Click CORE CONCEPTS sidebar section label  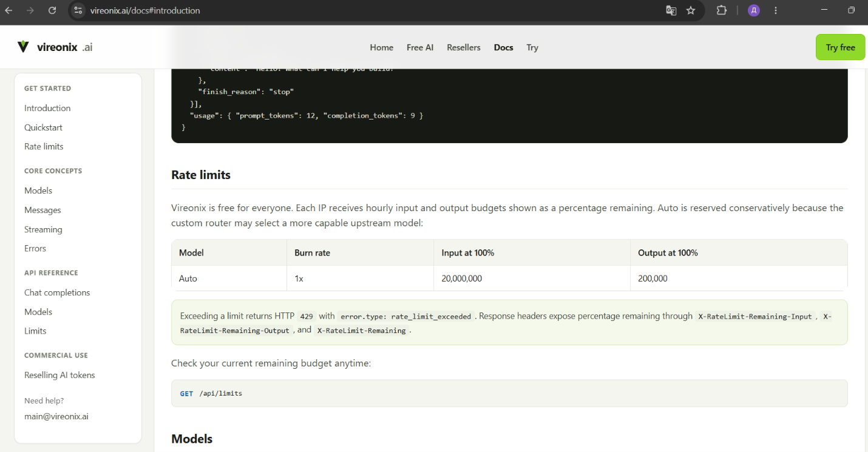point(53,171)
